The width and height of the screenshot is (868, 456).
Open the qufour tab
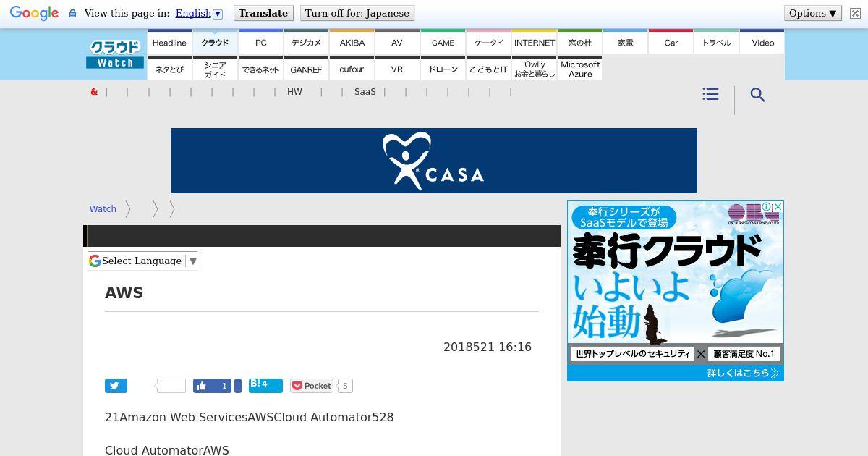(x=352, y=69)
